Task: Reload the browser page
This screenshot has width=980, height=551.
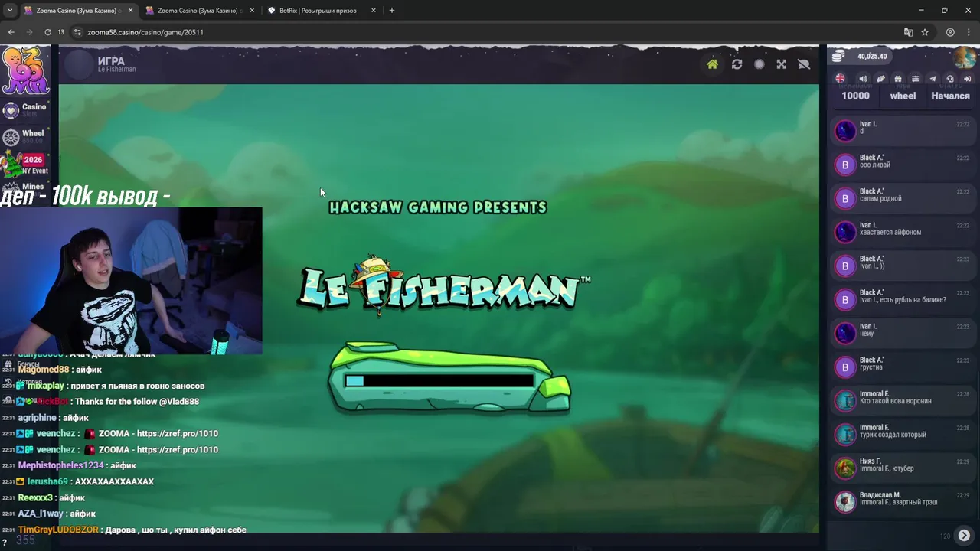Action: click(x=47, y=32)
